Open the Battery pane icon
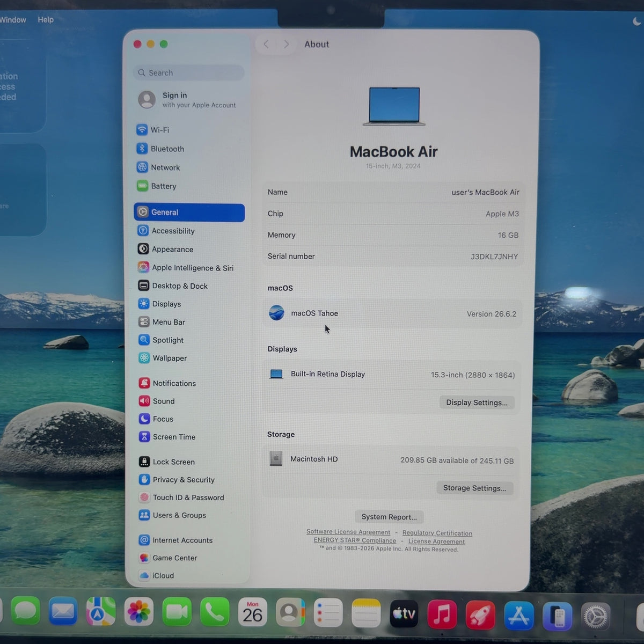 (x=142, y=186)
